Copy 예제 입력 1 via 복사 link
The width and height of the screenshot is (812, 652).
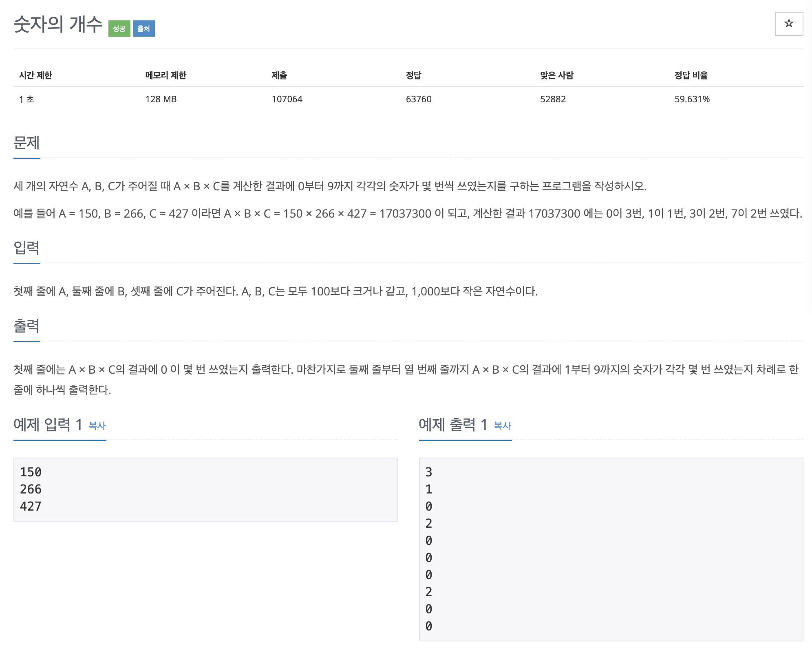97,426
